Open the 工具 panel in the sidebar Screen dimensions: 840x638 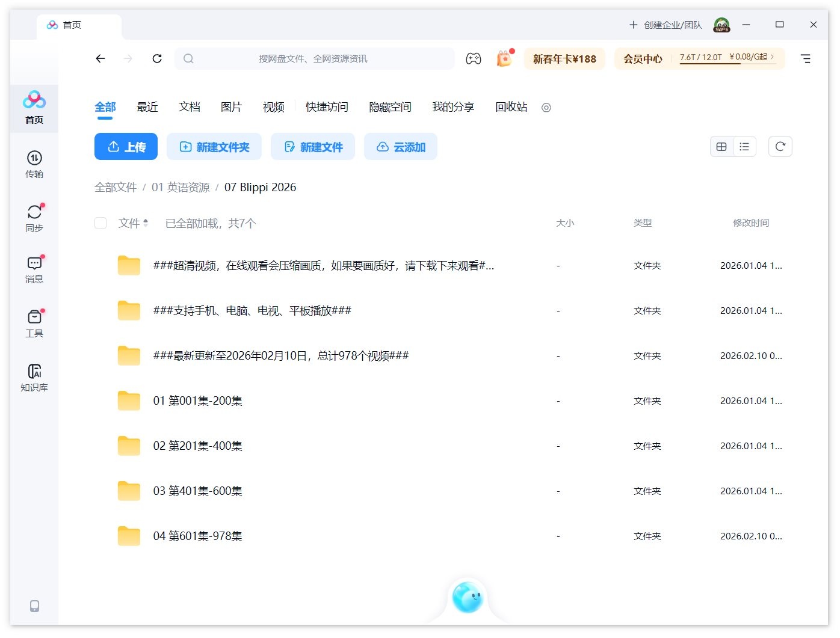[x=34, y=321]
